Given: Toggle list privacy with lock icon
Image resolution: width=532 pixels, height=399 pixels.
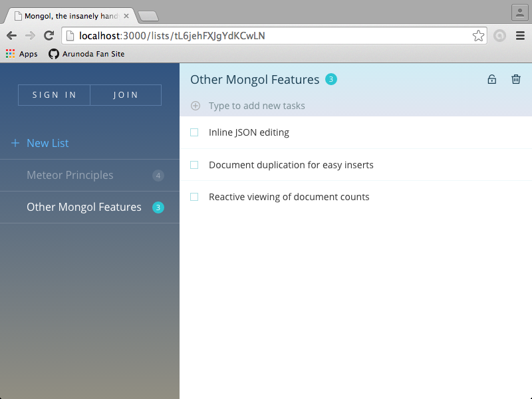Looking at the screenshot, I should [491, 79].
